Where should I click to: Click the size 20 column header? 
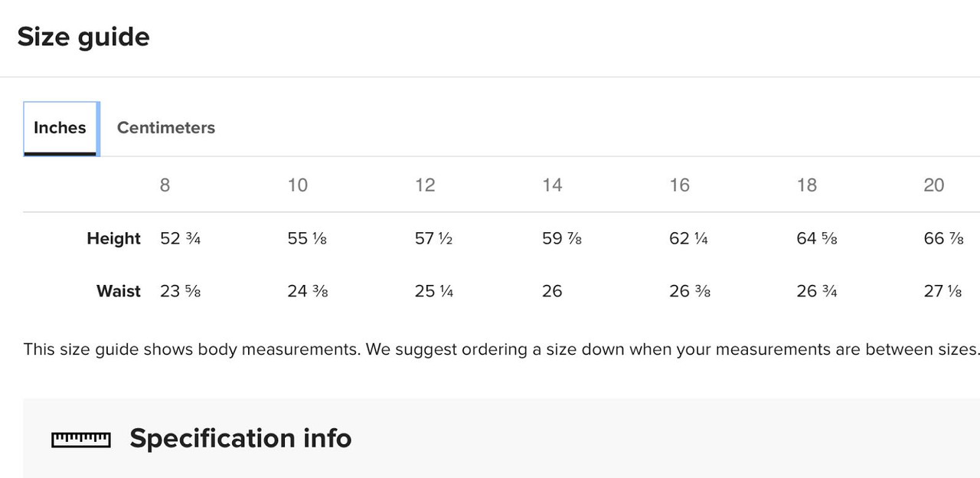click(934, 185)
